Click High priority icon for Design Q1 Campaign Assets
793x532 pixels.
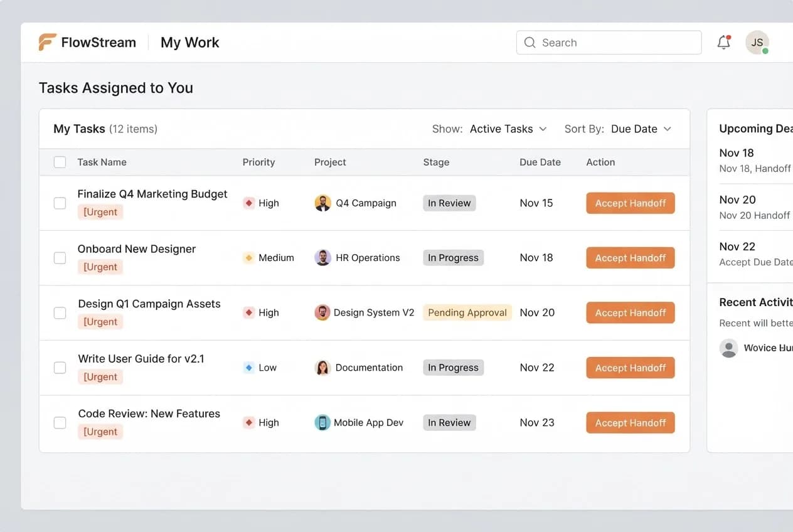point(249,312)
